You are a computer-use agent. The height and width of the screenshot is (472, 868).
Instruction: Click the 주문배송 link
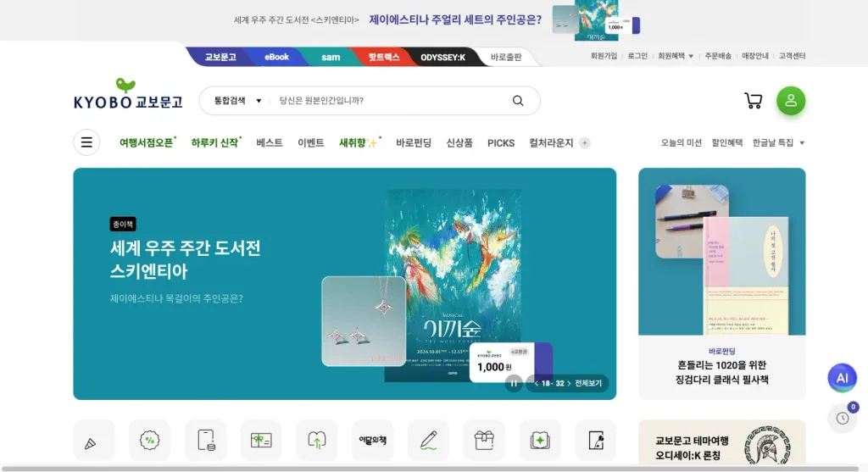pyautogui.click(x=717, y=56)
